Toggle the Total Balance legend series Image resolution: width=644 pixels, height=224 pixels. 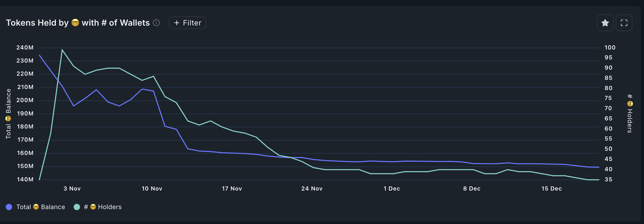tap(35, 207)
